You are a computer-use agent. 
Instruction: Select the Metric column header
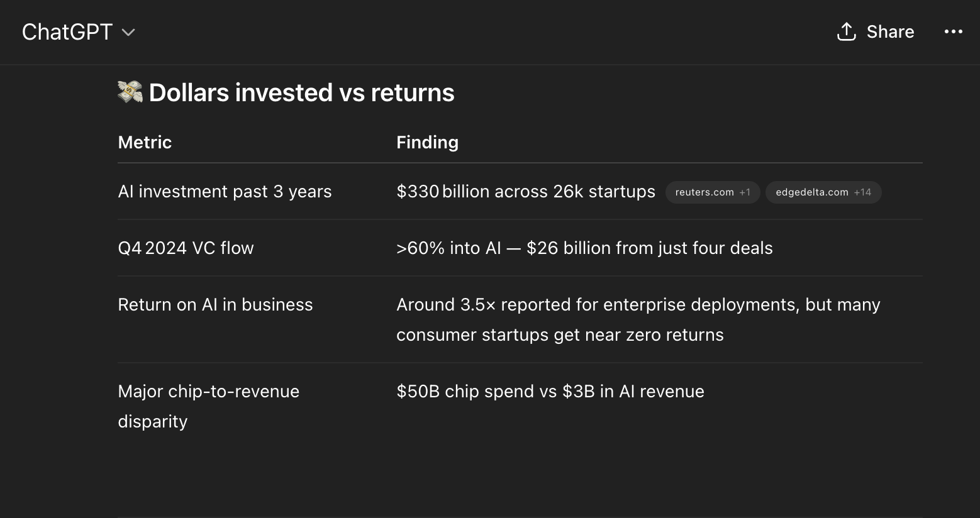(145, 142)
